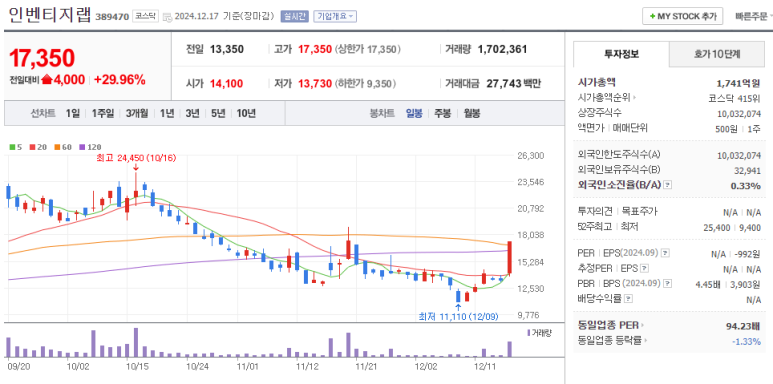The height and width of the screenshot is (384, 773).
Task: Open help icon beside 배당수익률
Action: (628, 299)
